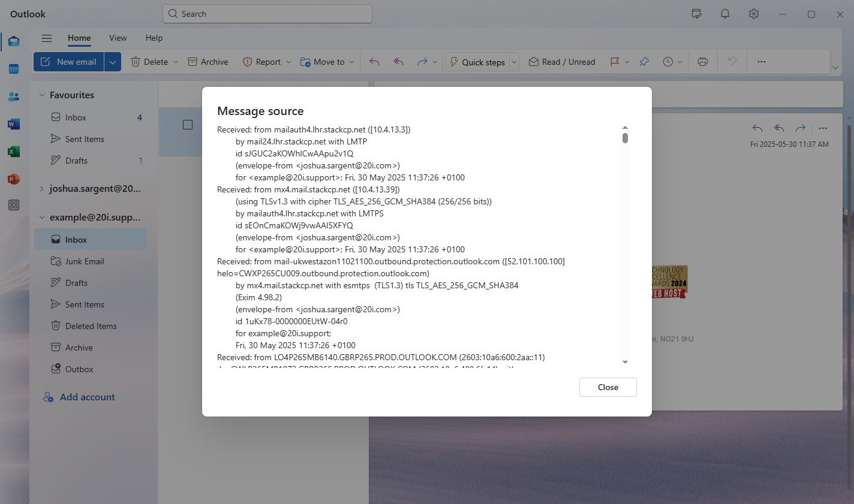Open the Mail app in the sidebar
The width and height of the screenshot is (854, 504).
[14, 41]
